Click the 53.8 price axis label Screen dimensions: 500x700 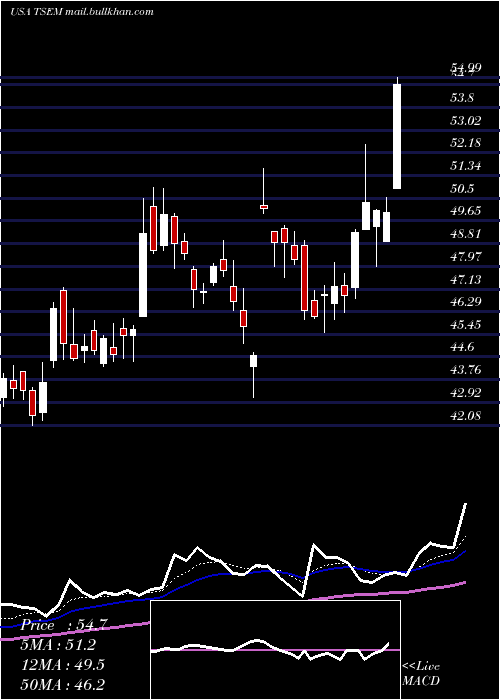pyautogui.click(x=462, y=98)
